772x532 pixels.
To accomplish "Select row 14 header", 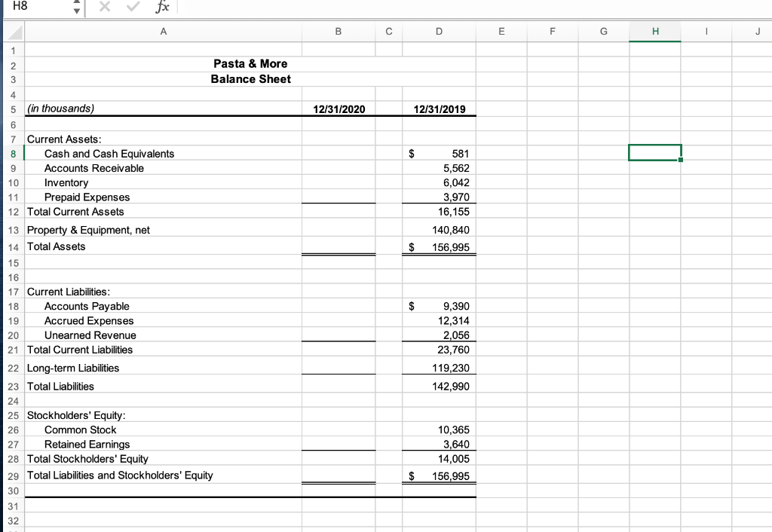I will coord(14,247).
